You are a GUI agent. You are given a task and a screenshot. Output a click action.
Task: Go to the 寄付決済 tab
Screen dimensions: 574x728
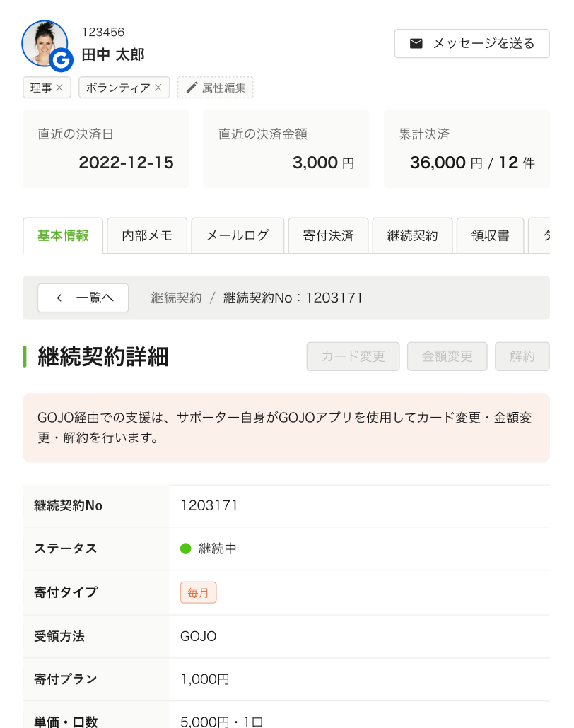click(x=328, y=235)
